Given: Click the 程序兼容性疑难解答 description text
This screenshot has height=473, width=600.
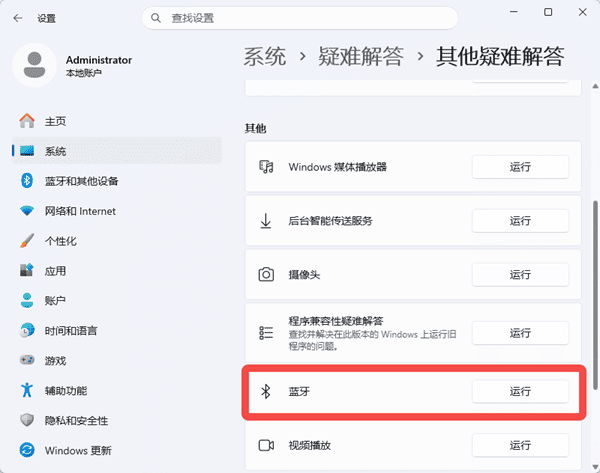Looking at the screenshot, I should pos(372,340).
